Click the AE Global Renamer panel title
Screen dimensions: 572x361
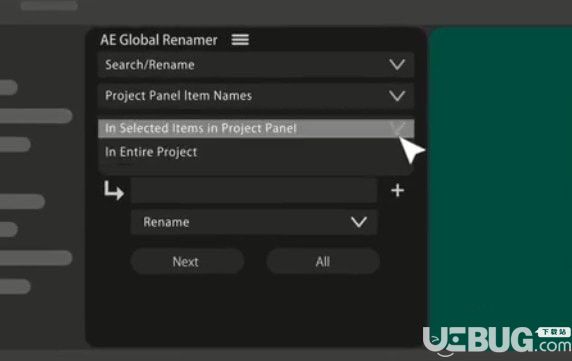(x=159, y=40)
